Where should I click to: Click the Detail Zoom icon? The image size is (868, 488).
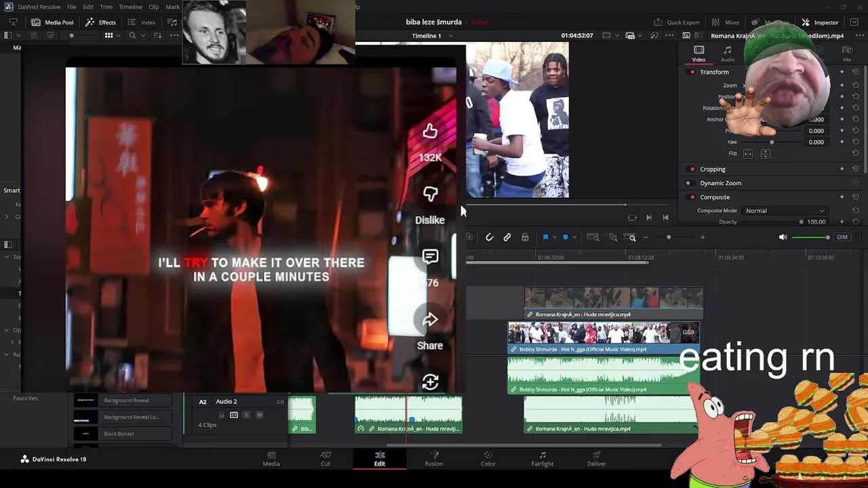point(612,237)
